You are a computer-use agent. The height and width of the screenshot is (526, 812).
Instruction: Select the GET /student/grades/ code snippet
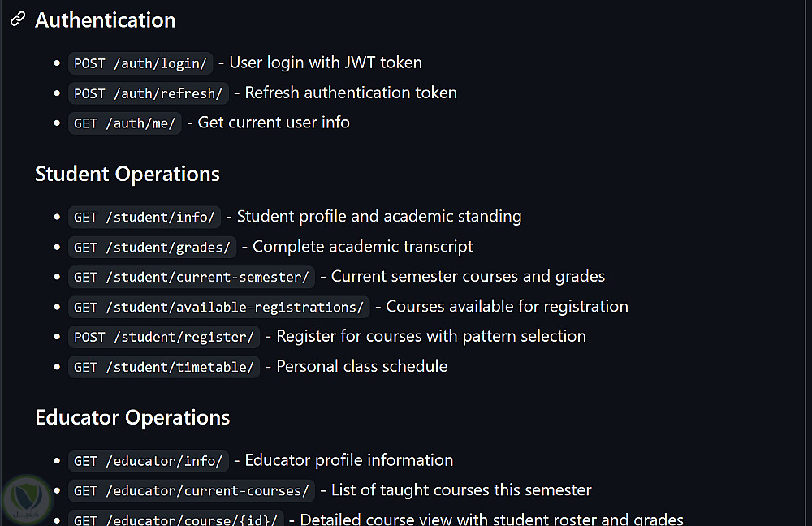(153, 247)
